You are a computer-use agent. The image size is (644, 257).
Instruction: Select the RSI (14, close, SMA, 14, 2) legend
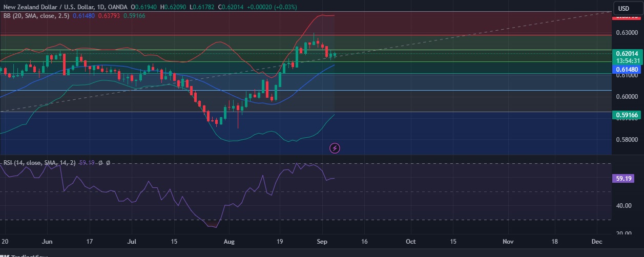39,162
